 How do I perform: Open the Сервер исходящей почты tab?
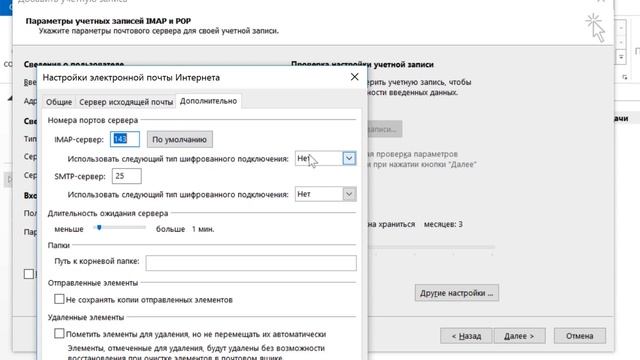tap(126, 102)
